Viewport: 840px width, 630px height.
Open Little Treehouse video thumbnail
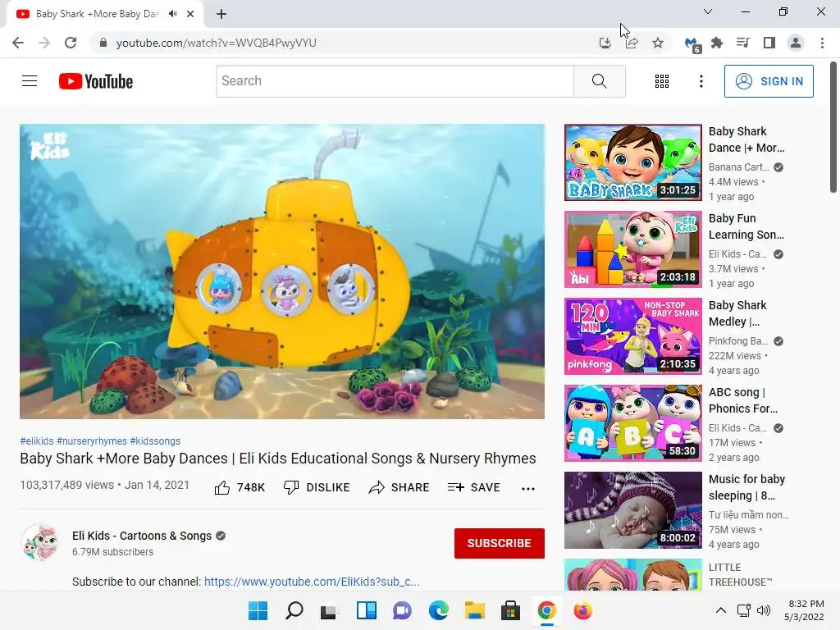[633, 575]
